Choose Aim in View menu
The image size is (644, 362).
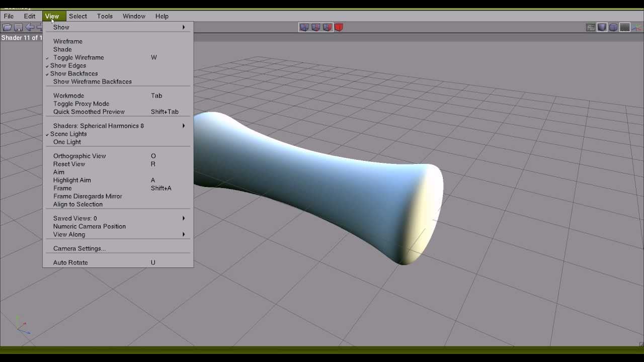pyautogui.click(x=118, y=172)
